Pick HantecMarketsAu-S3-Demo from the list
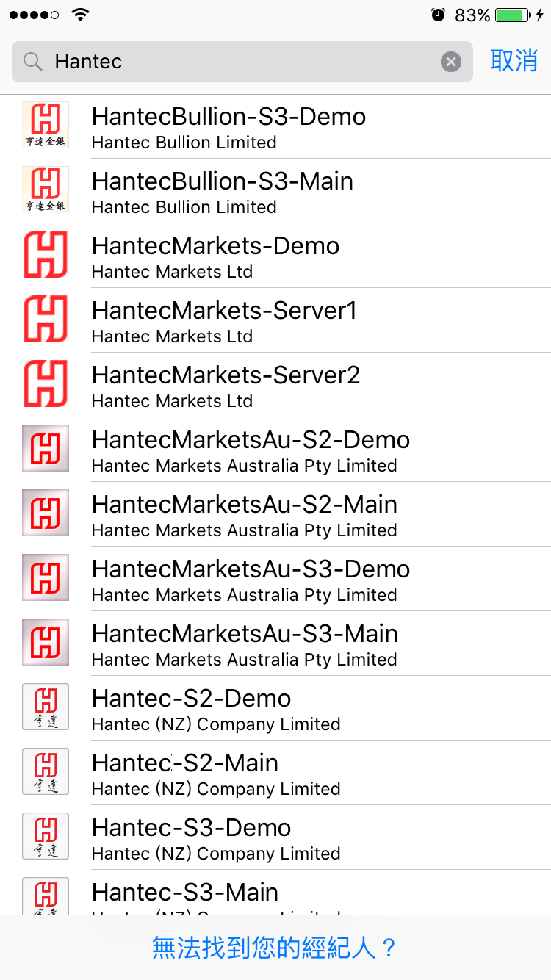This screenshot has height=980, width=551. [275, 579]
